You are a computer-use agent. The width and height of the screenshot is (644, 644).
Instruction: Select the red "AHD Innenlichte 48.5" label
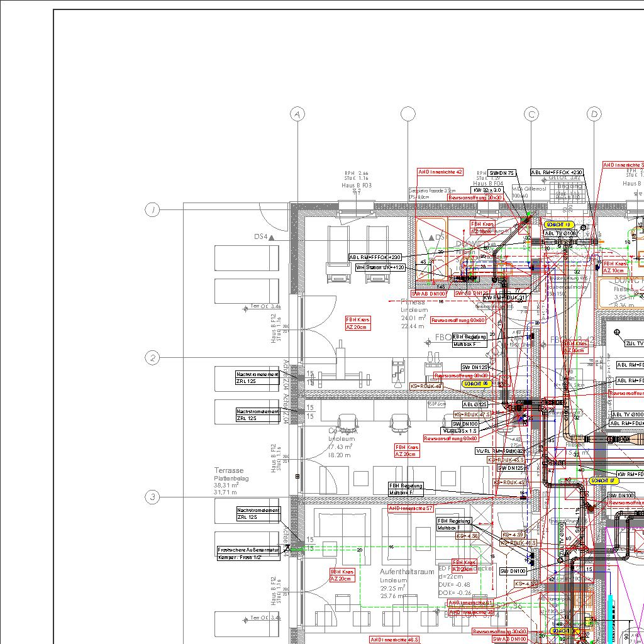tap(395, 640)
